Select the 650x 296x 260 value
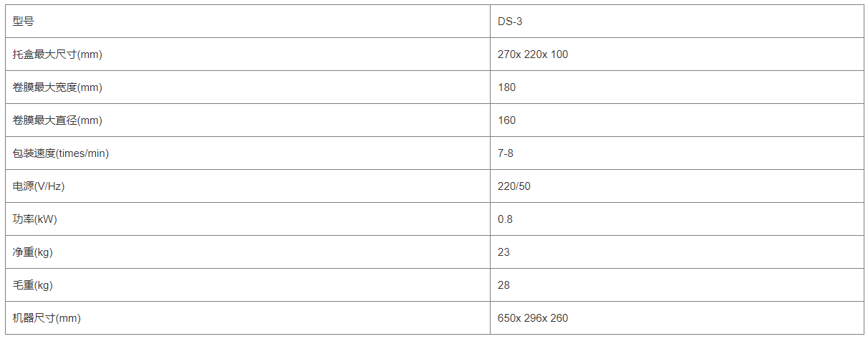The height and width of the screenshot is (339, 868). tap(533, 318)
